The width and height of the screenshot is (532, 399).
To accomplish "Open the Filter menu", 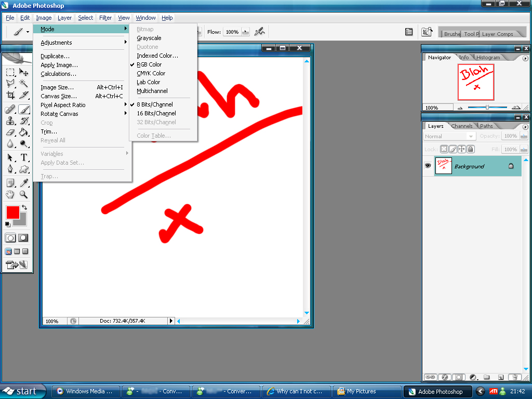I will (105, 18).
